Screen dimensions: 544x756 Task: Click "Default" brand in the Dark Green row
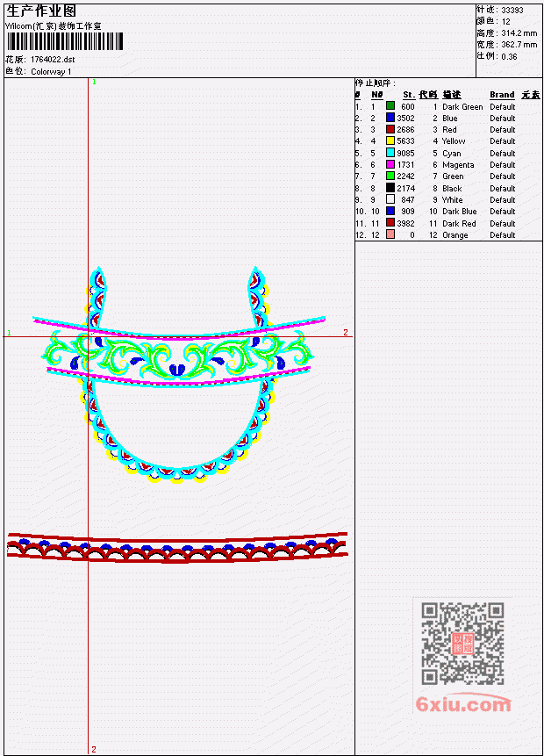tap(503, 106)
